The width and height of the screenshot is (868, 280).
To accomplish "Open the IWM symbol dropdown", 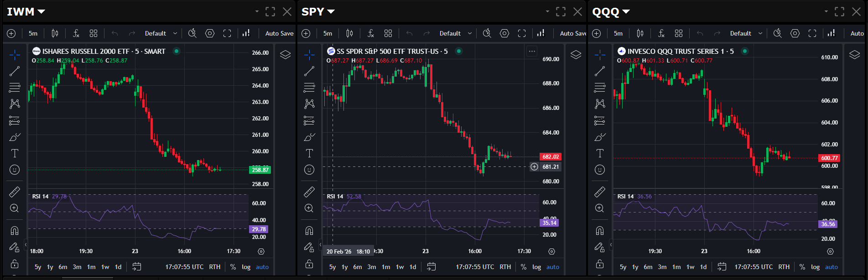I will (26, 12).
